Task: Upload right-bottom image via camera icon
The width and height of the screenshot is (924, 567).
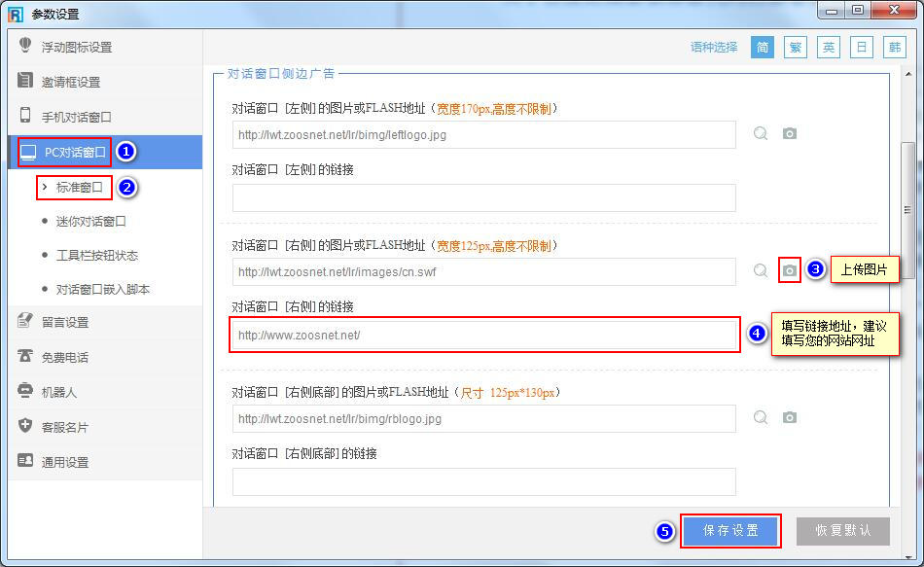Action: (790, 417)
